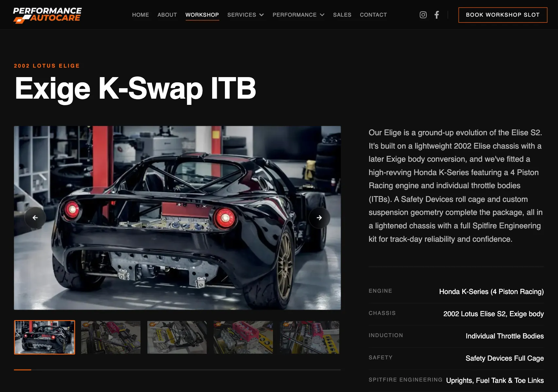Expand the Services dropdown menu

pos(245,15)
